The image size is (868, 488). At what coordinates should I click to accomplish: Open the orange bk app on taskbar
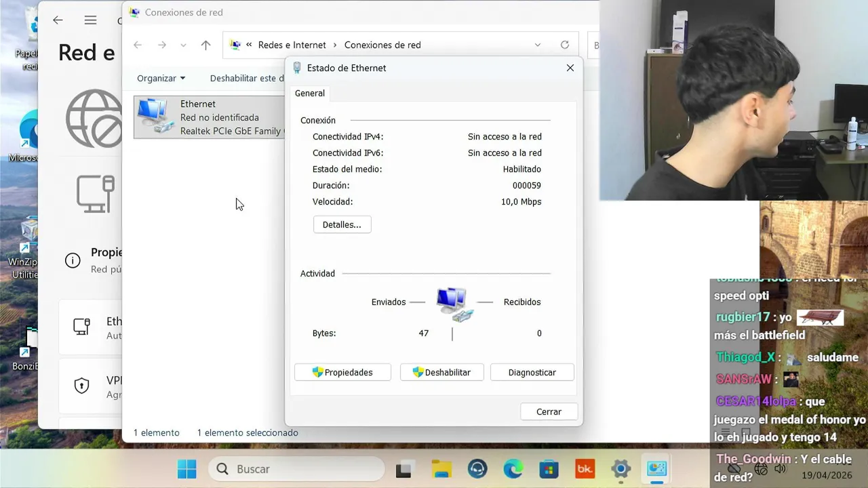pyautogui.click(x=585, y=469)
